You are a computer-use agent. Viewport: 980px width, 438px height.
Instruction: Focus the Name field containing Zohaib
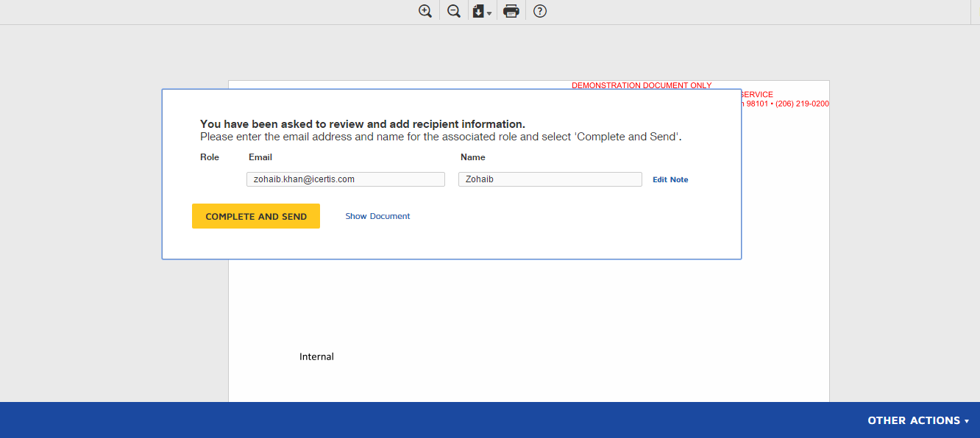(550, 179)
